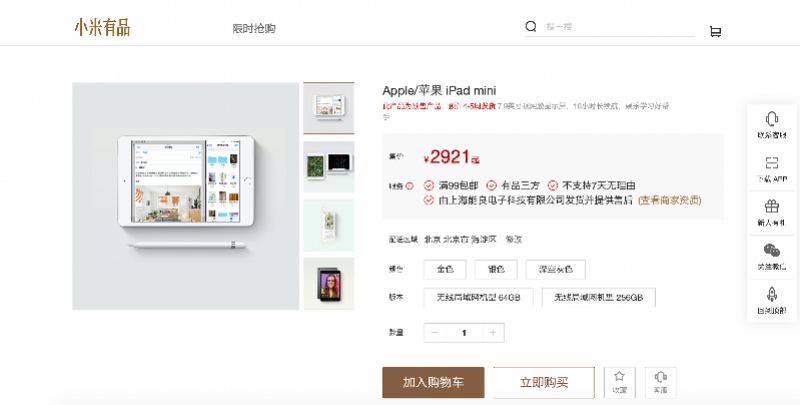
Task: Click the customer service icon beside favorite
Action: click(x=660, y=383)
